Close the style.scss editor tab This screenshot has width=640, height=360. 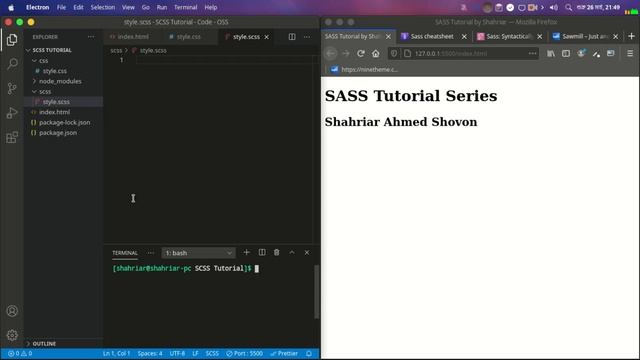pos(267,37)
